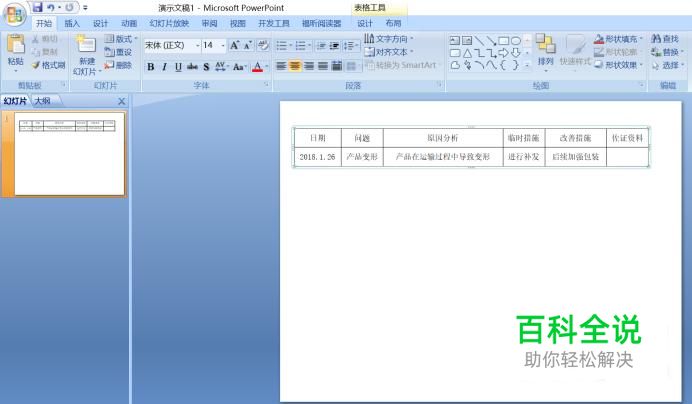692x404 pixels.
Task: Apply text shadow with the S icon
Action: 206,67
